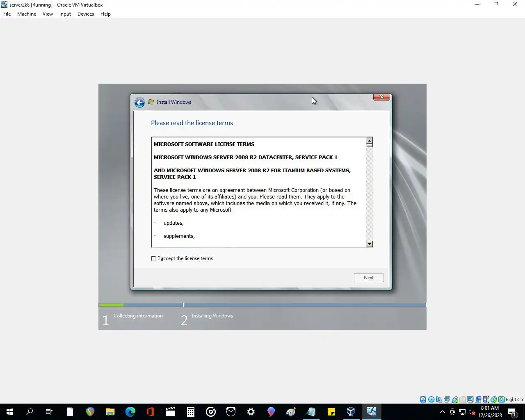Open Task View from the taskbar
525x420 pixels.
[x=49, y=412]
